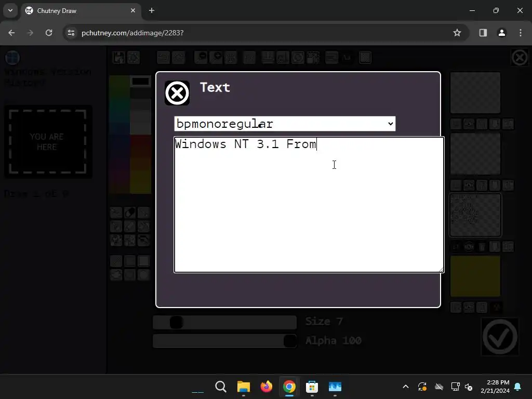Go back to the previous page
The image size is (532, 399).
click(x=11, y=33)
